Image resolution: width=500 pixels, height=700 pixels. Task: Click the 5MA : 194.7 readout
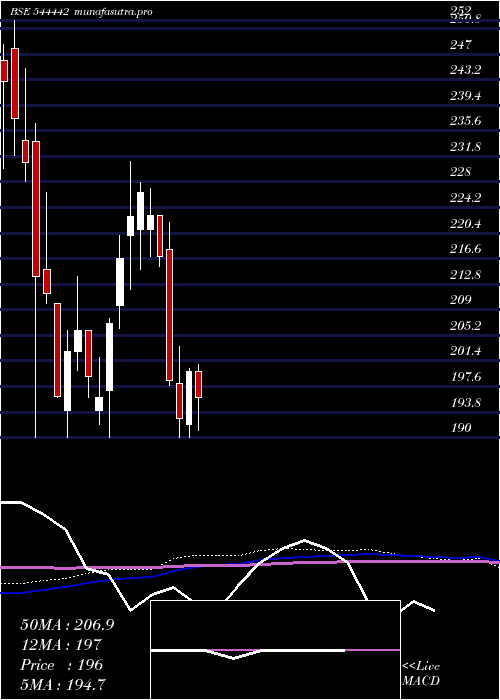(64, 684)
